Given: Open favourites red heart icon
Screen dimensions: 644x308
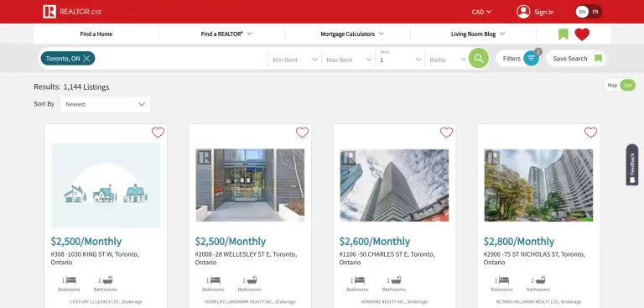Looking at the screenshot, I should (x=582, y=34).
